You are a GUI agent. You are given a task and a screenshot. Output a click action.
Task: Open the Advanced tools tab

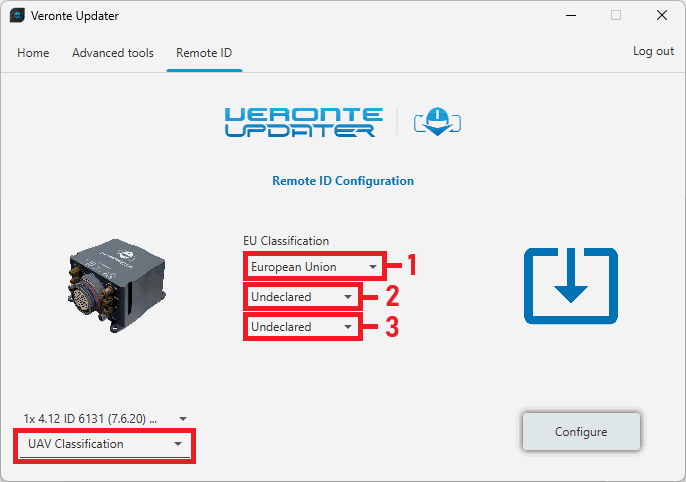click(113, 53)
